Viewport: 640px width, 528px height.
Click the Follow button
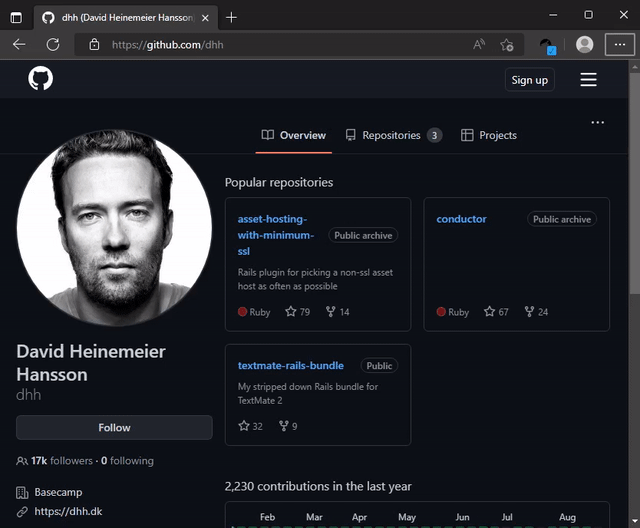pos(114,428)
